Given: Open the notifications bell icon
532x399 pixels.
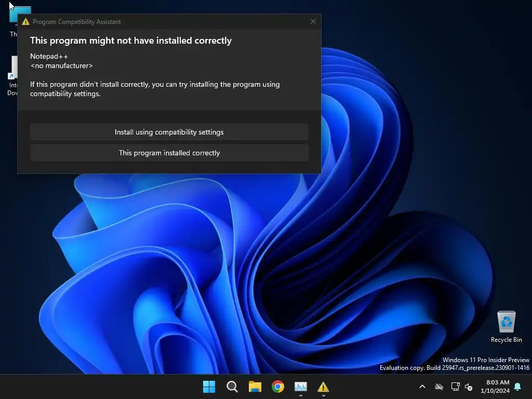Looking at the screenshot, I should [518, 387].
